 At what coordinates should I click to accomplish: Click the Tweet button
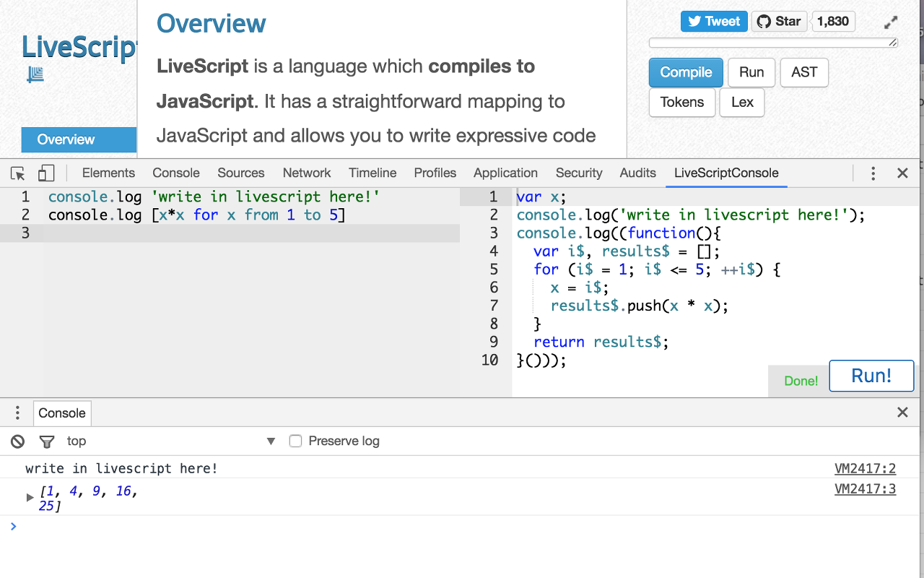(713, 22)
